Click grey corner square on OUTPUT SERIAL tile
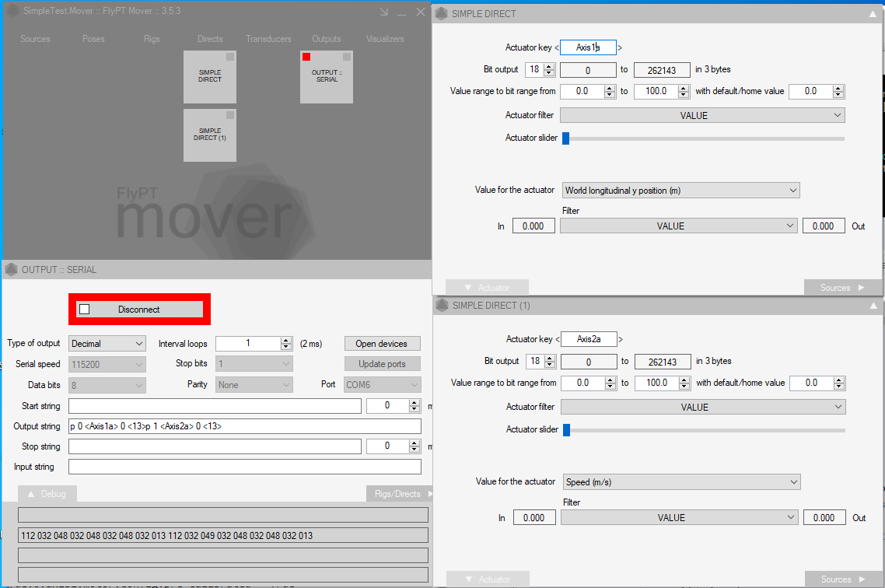885x588 pixels. [347, 57]
